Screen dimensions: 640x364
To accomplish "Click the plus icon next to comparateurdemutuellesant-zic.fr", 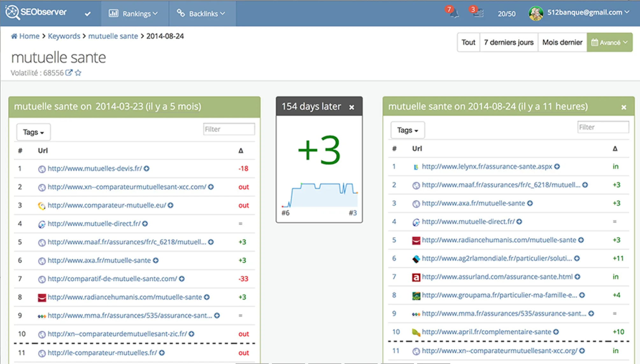I will (191, 334).
